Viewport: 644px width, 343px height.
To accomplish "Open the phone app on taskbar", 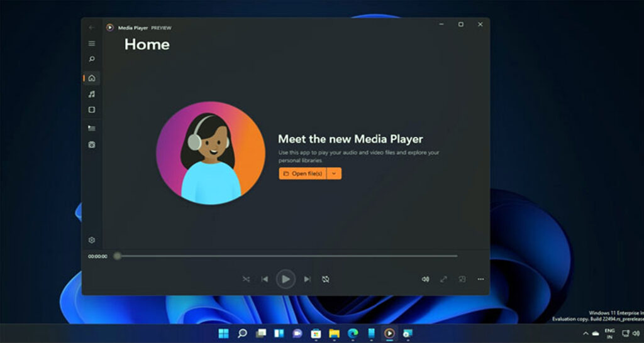I will [x=371, y=333].
